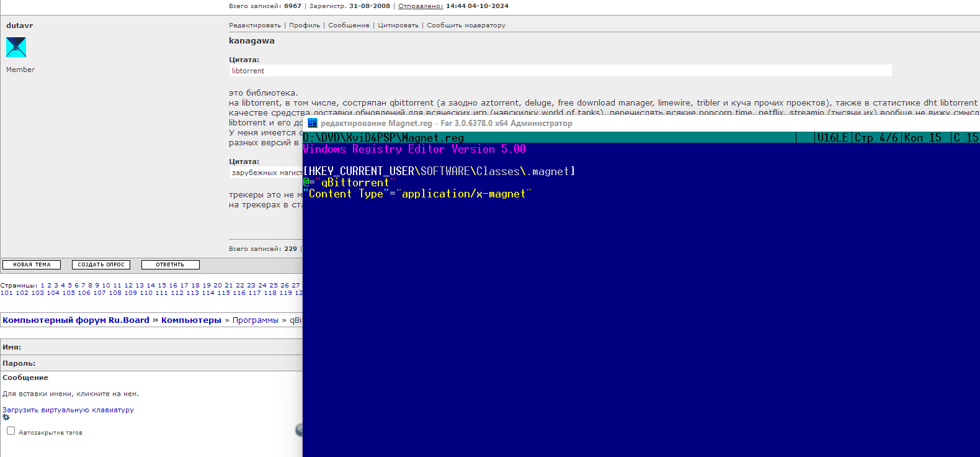This screenshot has width=980, height=457.
Task: Open the Компьютеры breadcrumb link
Action: (x=191, y=320)
